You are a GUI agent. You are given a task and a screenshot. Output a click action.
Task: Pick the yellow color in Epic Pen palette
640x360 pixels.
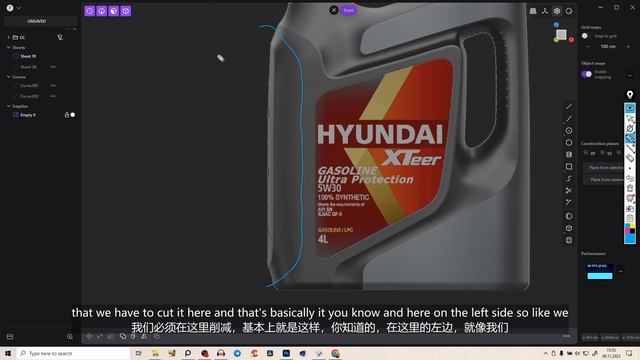pos(633,226)
